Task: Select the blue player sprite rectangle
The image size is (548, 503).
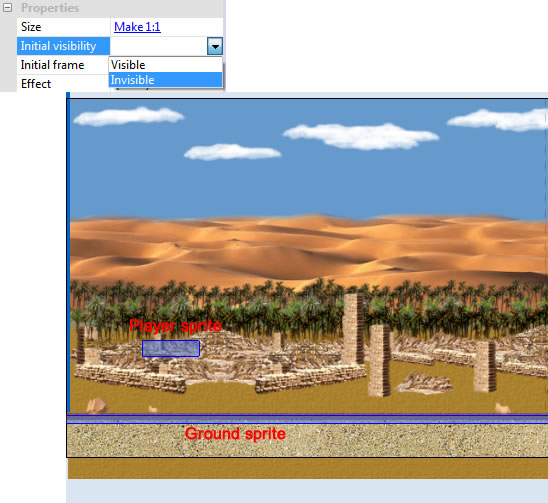Action: point(171,348)
